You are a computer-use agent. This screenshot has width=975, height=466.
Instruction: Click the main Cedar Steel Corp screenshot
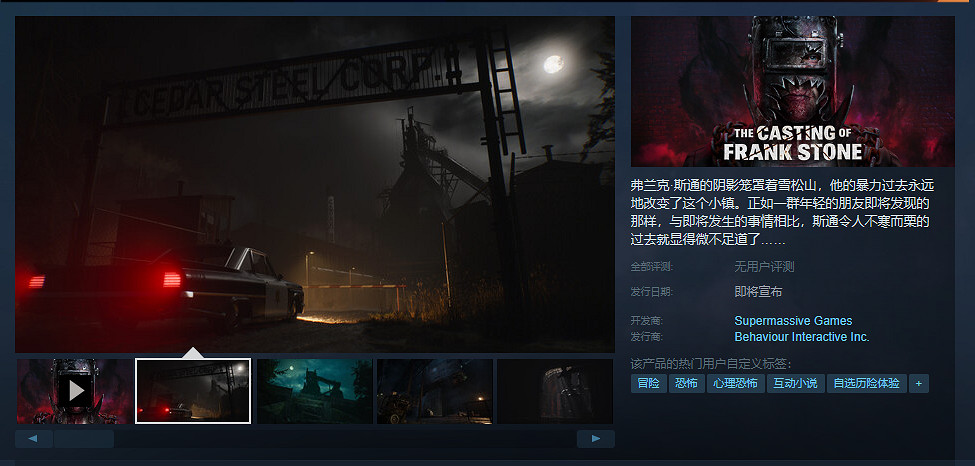pos(315,184)
